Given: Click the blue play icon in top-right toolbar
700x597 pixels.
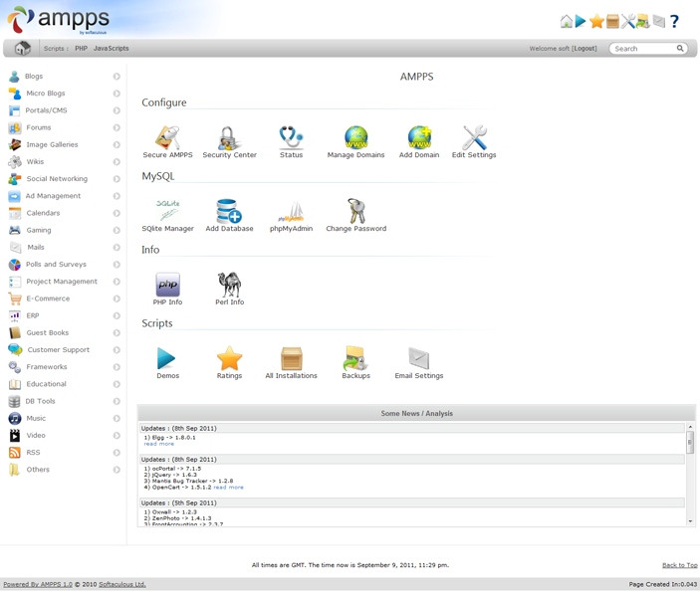Looking at the screenshot, I should point(581,21).
